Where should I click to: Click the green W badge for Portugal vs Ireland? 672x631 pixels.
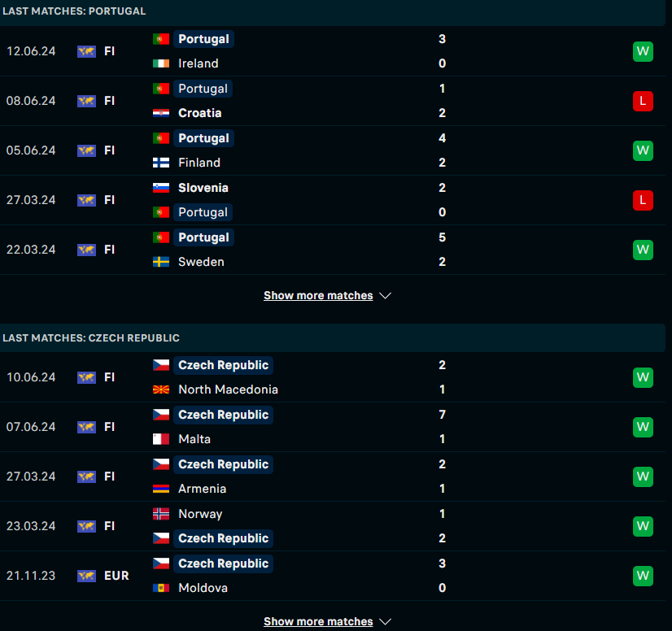coord(643,51)
